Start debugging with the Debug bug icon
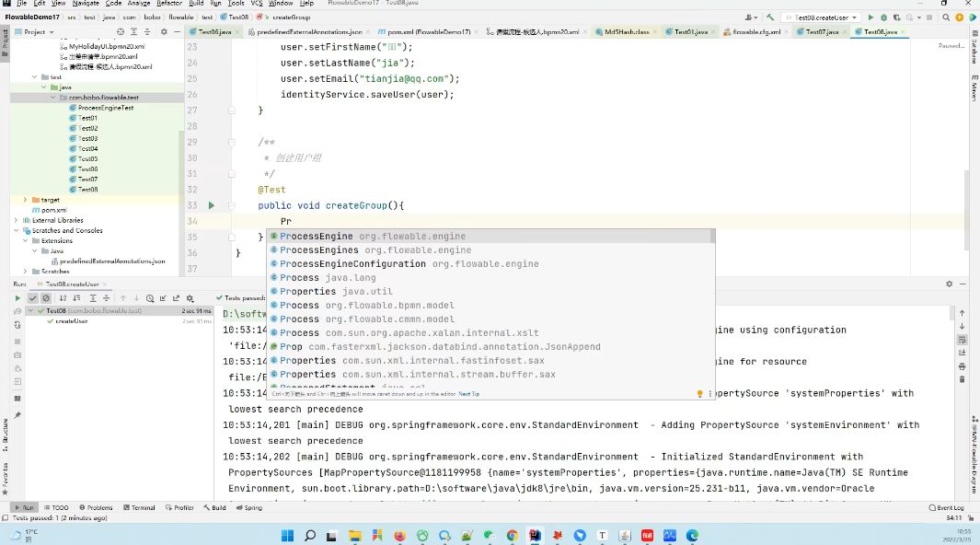980x545 pixels. pyautogui.click(x=883, y=17)
